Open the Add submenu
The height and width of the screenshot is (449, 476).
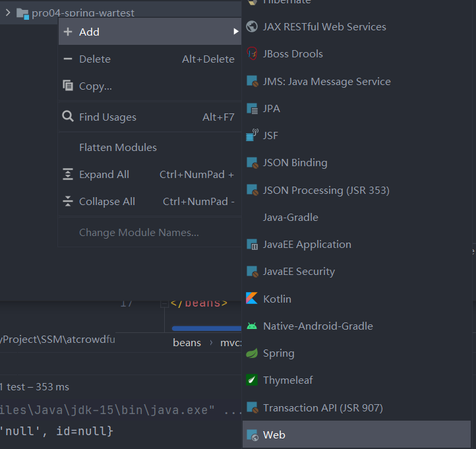click(x=150, y=32)
